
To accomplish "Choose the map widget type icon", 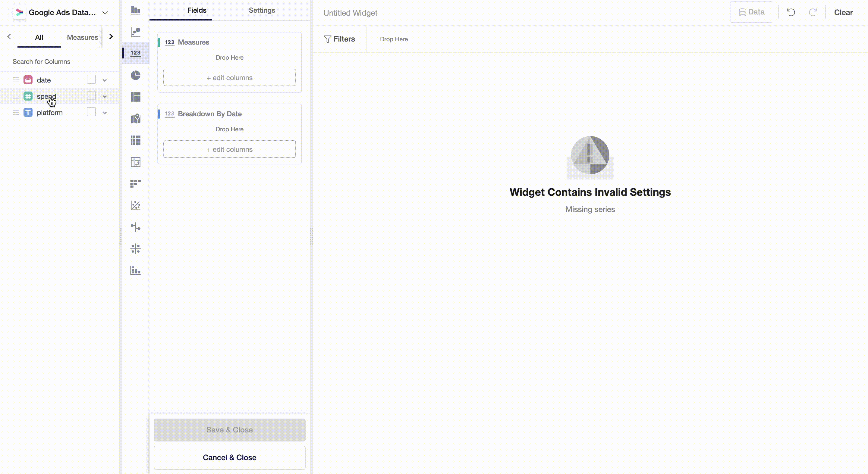I will click(135, 119).
